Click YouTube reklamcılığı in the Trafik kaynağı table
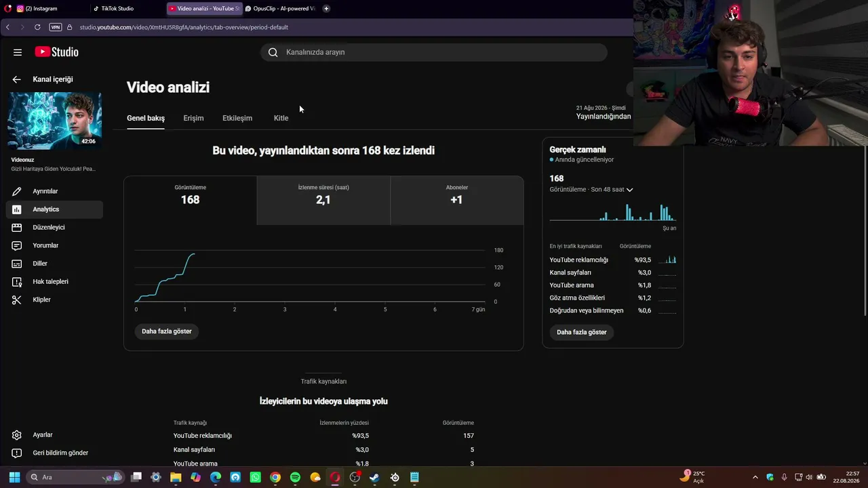Screen dimensions: 868x488 point(202,436)
